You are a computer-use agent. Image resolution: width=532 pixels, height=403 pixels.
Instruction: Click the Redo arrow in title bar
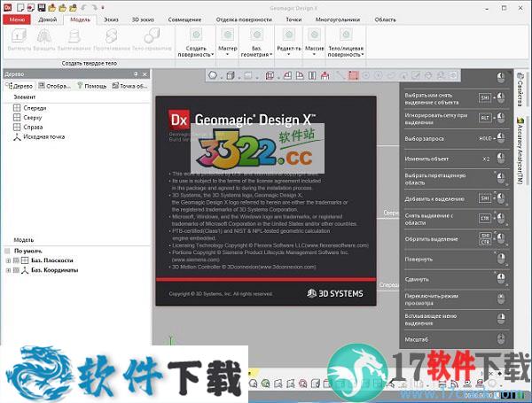94,7
